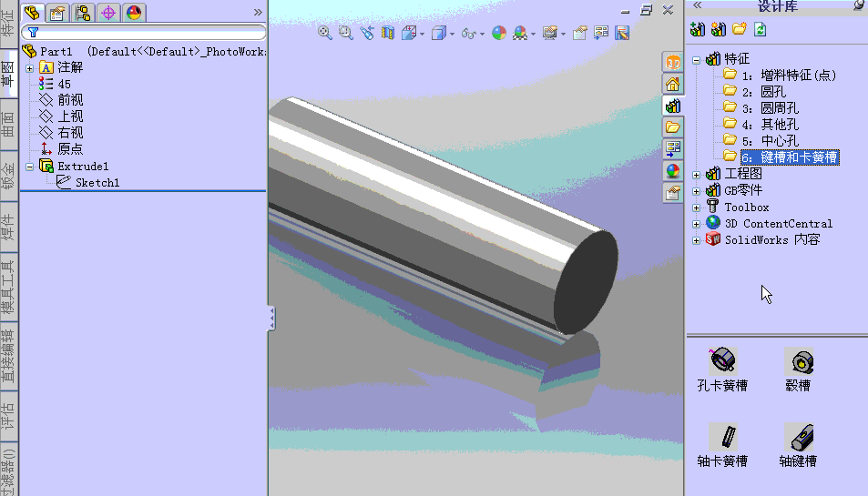Switch to the PropertyManager tab

[x=57, y=12]
